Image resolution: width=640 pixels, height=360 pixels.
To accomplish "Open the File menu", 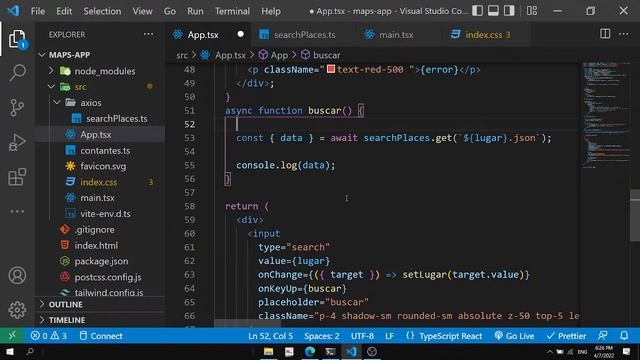I will (38, 11).
